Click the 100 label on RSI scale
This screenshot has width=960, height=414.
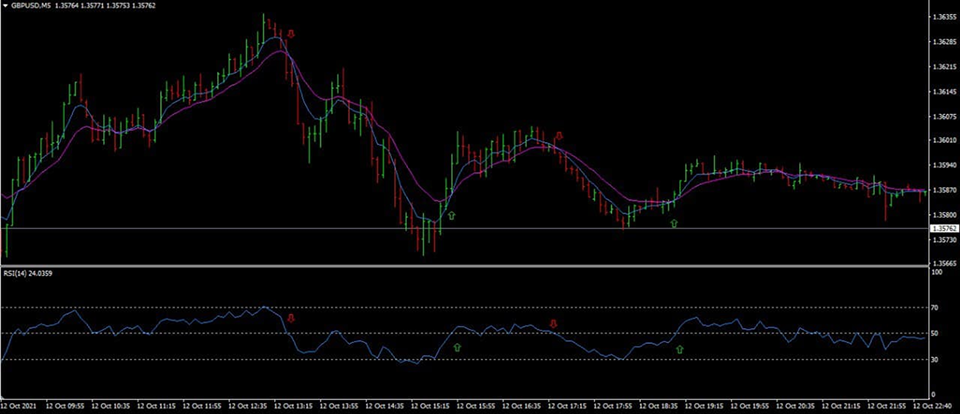click(936, 272)
